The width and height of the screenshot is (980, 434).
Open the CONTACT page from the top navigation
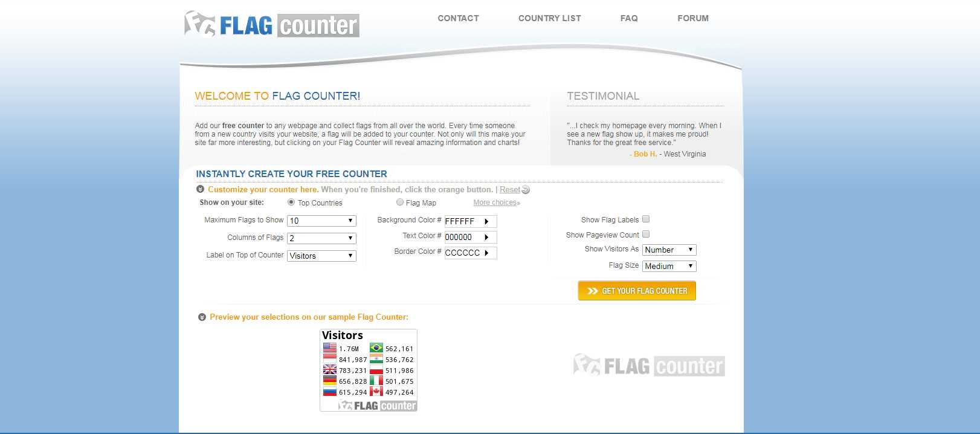(458, 18)
